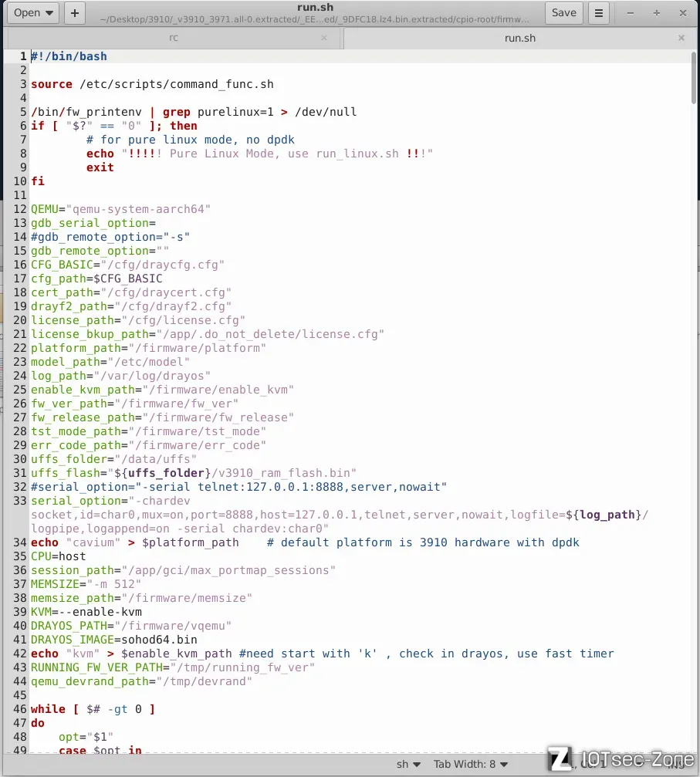The height and width of the screenshot is (777, 700).
Task: Create a new document with the plus button
Action: (x=74, y=12)
